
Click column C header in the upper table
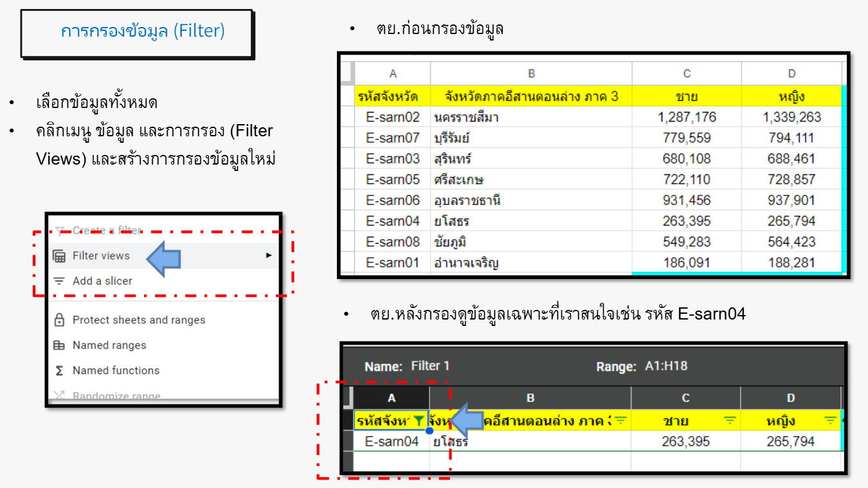(x=687, y=73)
